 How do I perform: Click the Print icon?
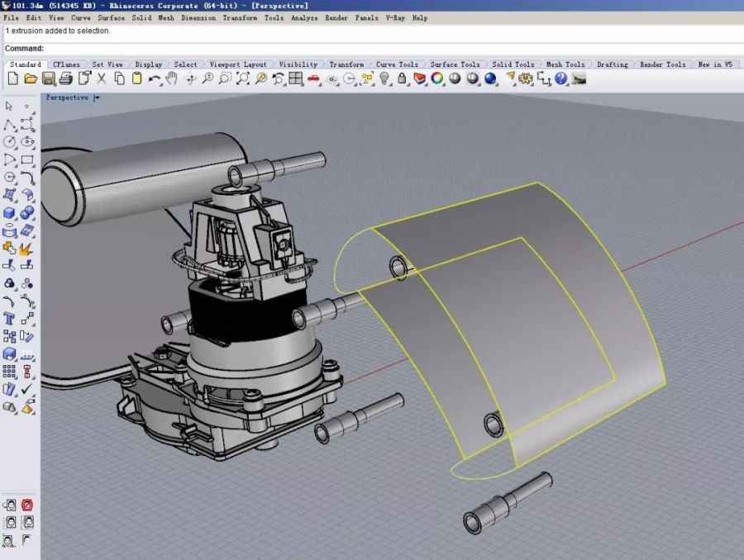click(66, 78)
